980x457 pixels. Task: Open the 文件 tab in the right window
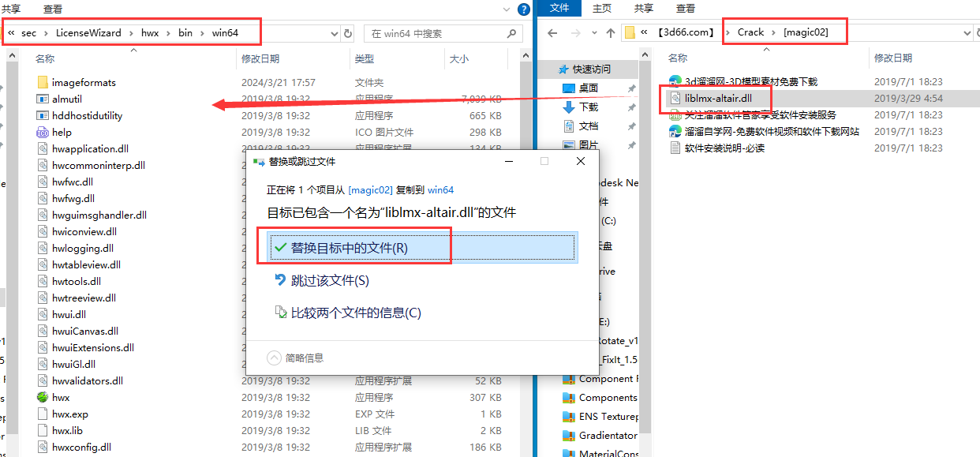pos(559,8)
